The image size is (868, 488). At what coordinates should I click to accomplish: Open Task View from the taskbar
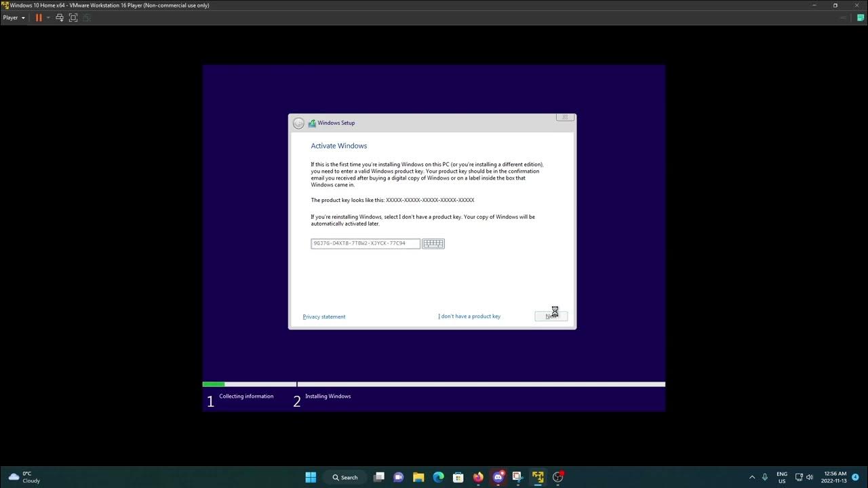click(379, 477)
